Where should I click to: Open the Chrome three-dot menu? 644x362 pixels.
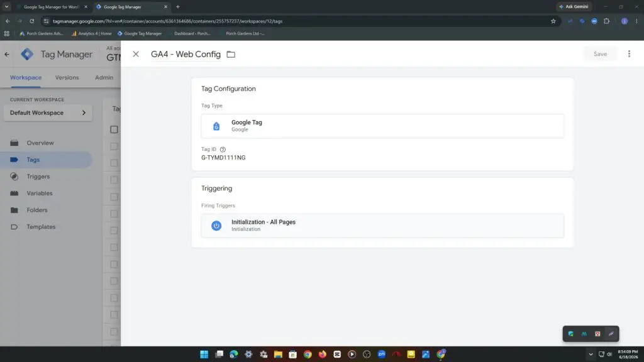pyautogui.click(x=636, y=21)
